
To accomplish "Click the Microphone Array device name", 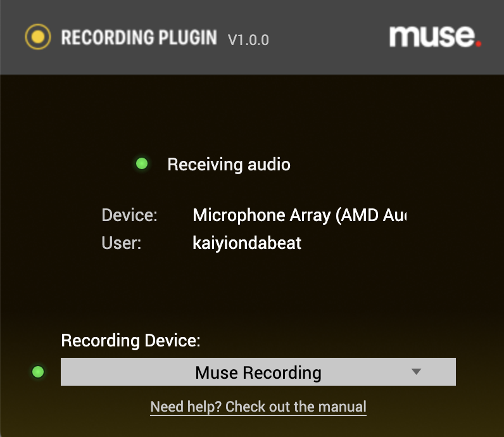I will click(299, 215).
